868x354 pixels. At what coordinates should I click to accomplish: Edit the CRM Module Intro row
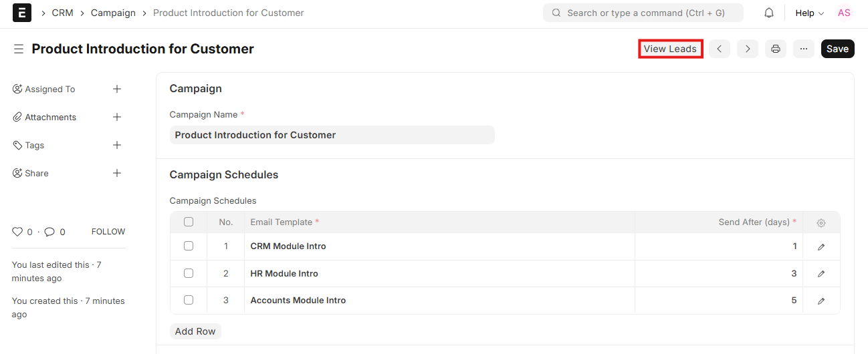821,246
